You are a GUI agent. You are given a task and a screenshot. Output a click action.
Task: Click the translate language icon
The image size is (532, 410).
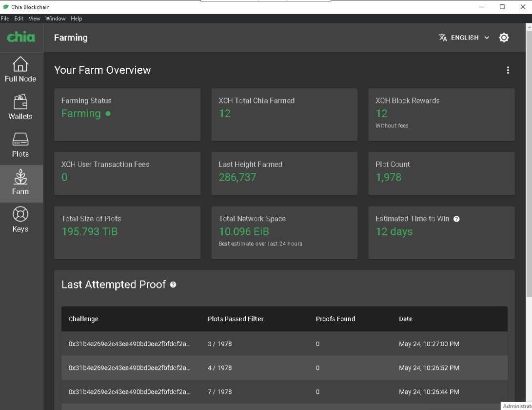pos(443,38)
